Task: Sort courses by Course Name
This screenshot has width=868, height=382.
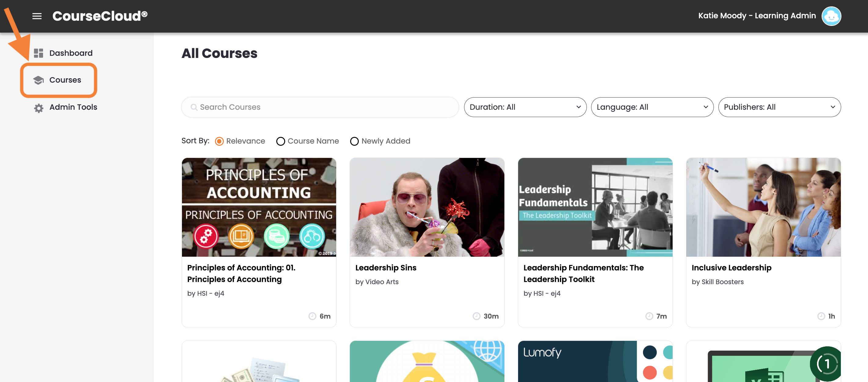Action: coord(280,141)
